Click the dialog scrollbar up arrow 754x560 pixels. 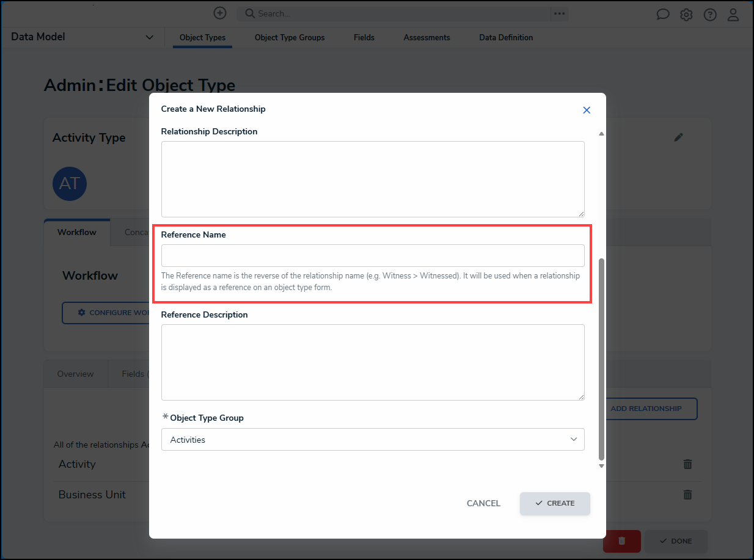[601, 134]
